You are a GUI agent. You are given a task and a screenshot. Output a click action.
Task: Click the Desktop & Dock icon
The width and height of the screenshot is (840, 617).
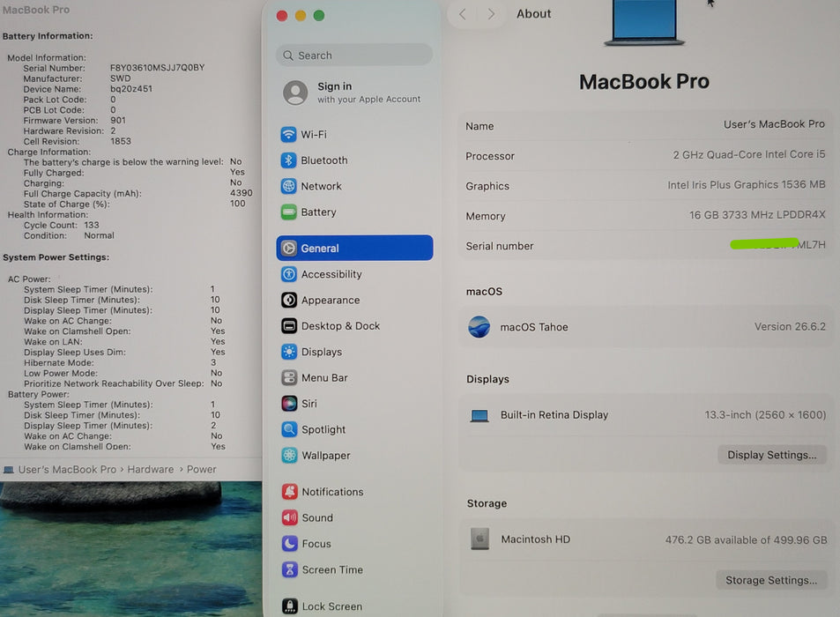click(289, 325)
